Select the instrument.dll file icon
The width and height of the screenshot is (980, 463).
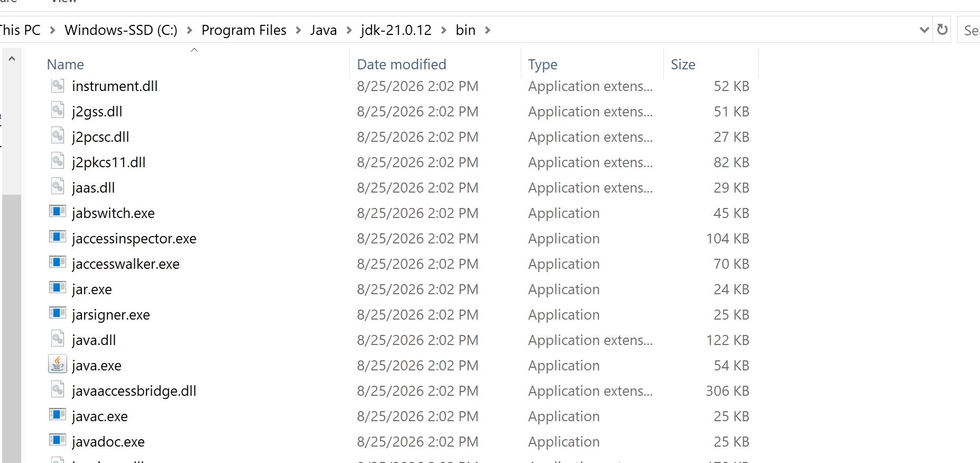tap(58, 85)
